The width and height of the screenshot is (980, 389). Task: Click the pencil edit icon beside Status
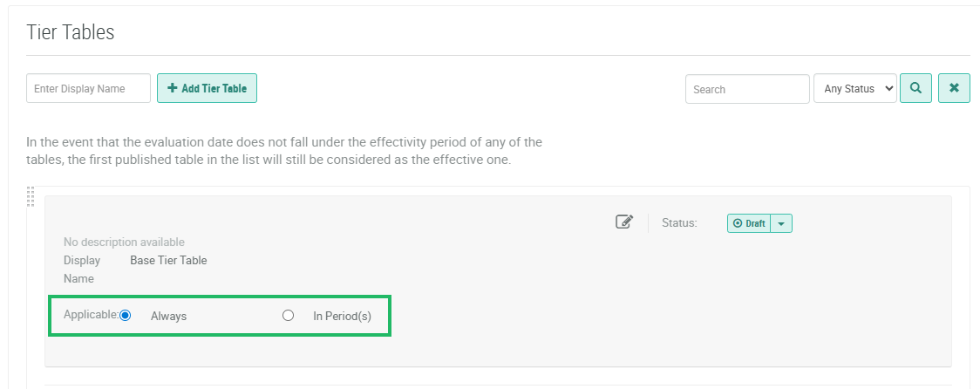click(624, 222)
